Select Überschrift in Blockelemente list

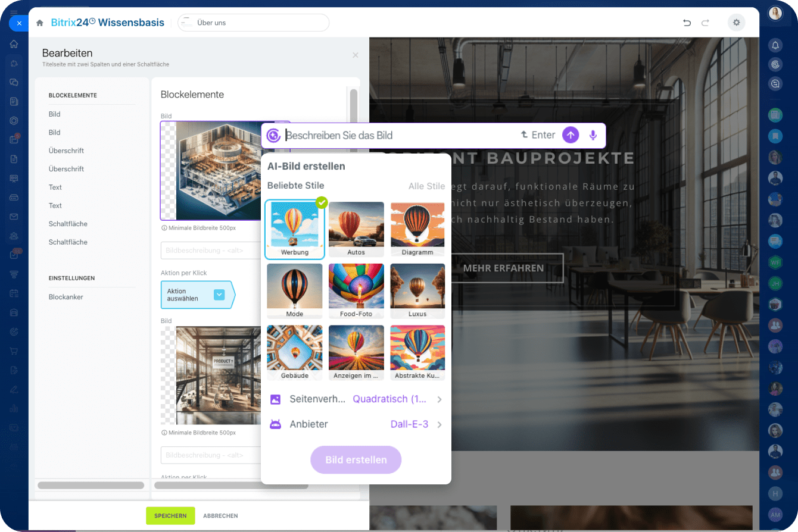66,151
